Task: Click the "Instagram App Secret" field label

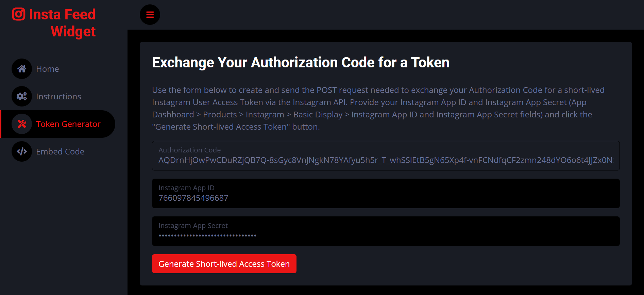Action: tap(193, 226)
